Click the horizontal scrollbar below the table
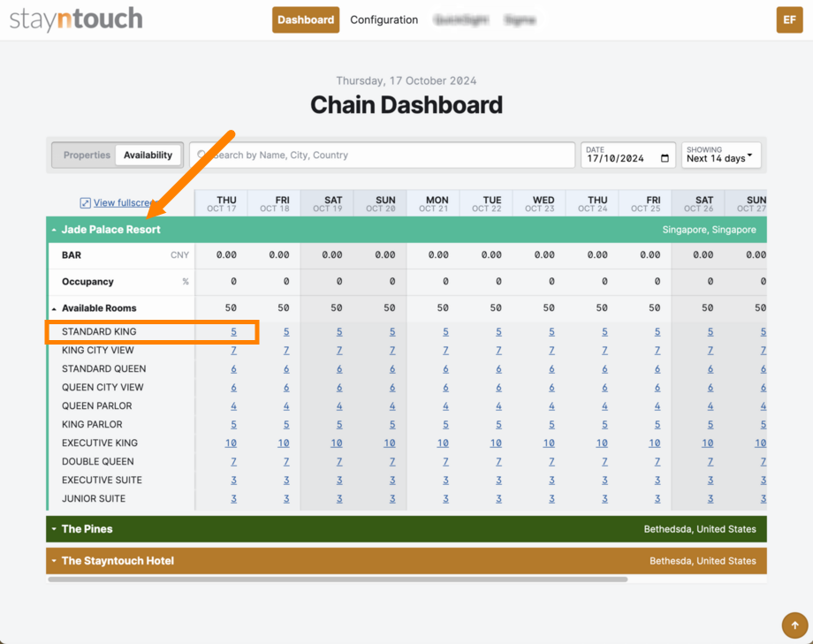The width and height of the screenshot is (813, 644). pyautogui.click(x=338, y=580)
